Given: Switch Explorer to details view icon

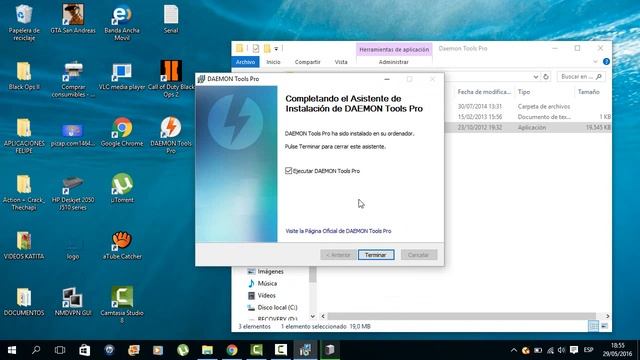Looking at the screenshot, I should pyautogui.click(x=593, y=326).
